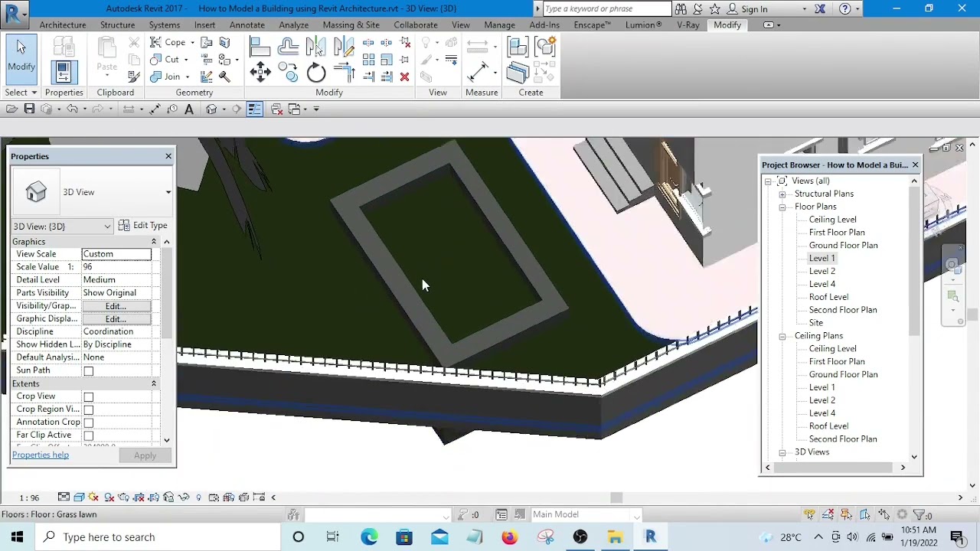Viewport: 980px width, 551px height.
Task: Click the Edit Type button
Action: tap(143, 226)
